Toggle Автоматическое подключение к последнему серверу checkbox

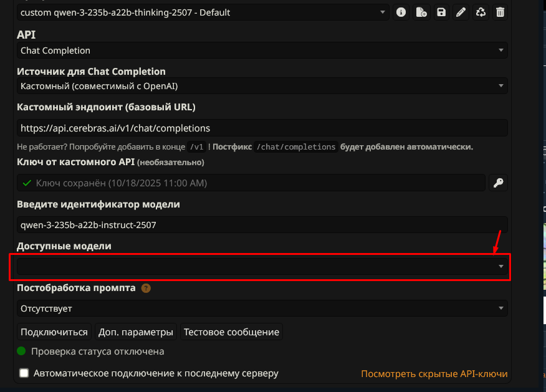tap(24, 373)
